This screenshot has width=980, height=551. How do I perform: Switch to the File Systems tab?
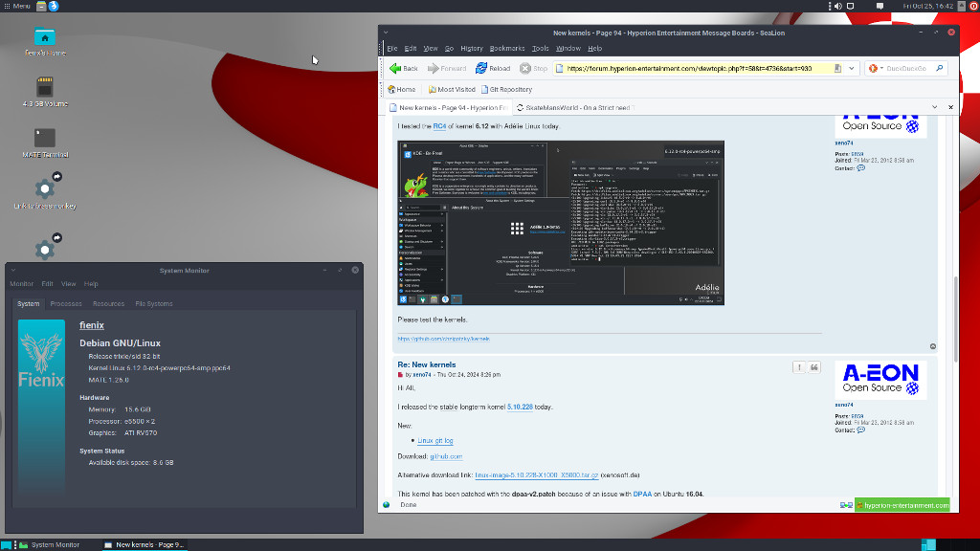pos(154,303)
